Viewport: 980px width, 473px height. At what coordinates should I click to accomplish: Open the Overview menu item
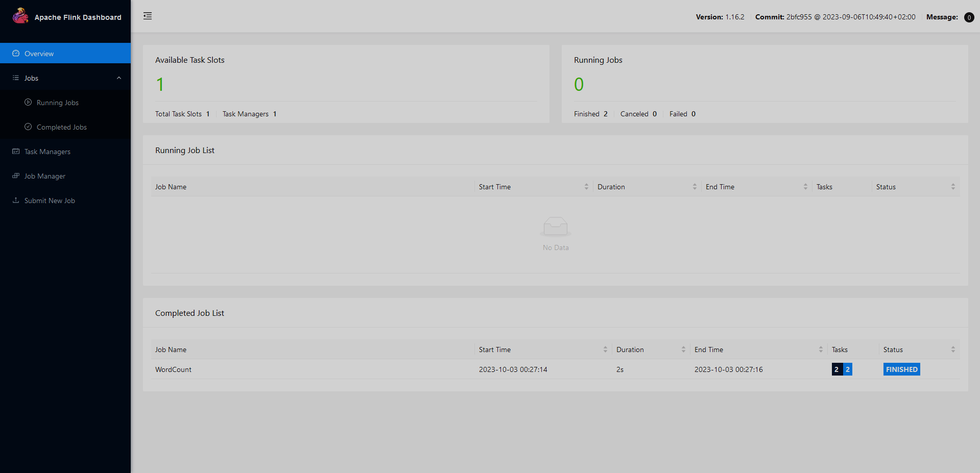tap(65, 53)
